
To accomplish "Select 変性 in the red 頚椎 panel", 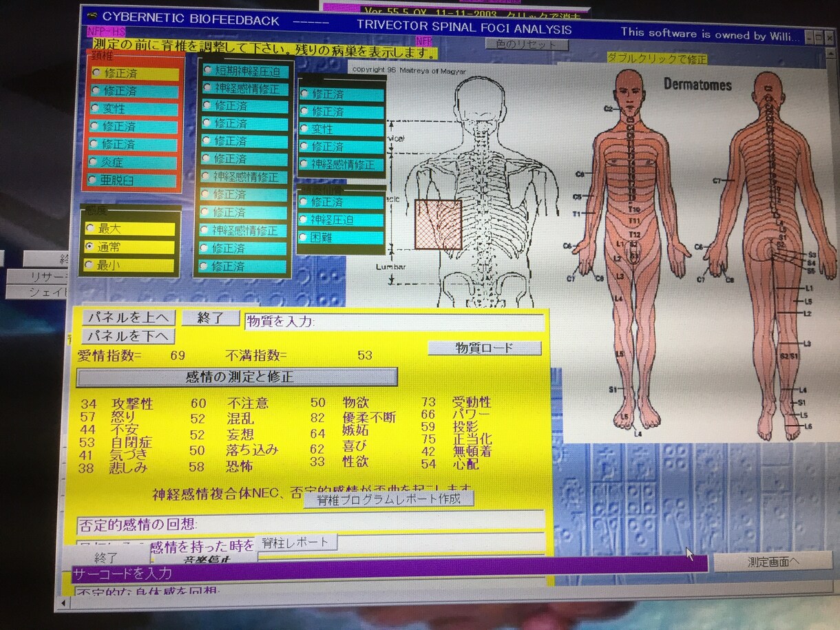I will click(x=96, y=109).
